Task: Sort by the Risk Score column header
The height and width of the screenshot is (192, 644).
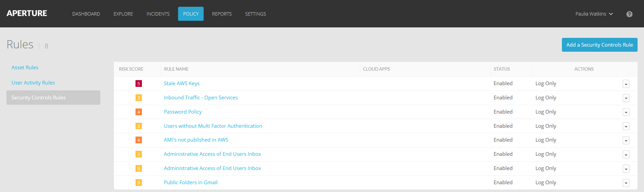Action: point(131,69)
